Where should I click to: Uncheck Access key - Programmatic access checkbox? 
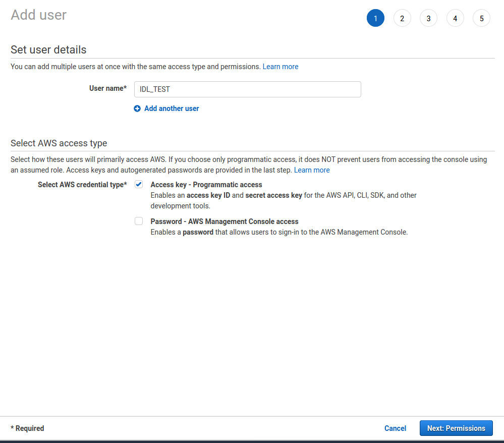pos(139,184)
